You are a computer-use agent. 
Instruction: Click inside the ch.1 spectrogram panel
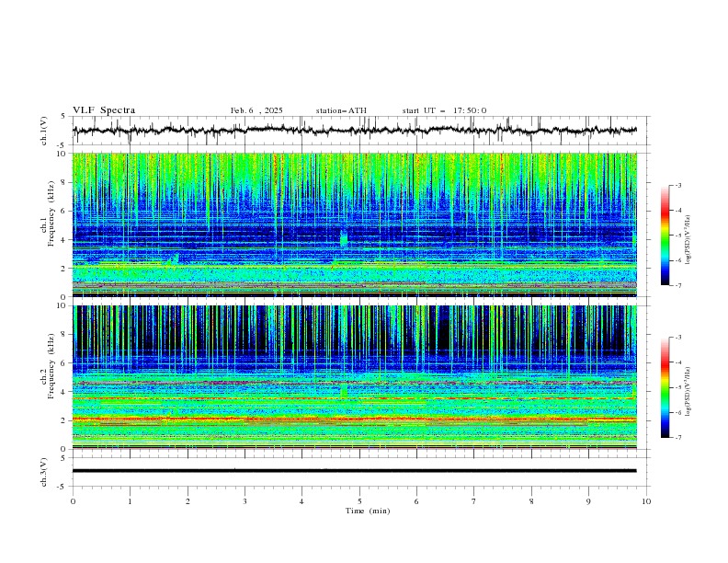coord(355,224)
